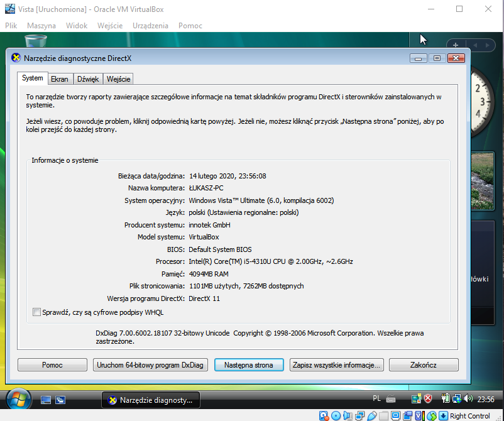The width and height of the screenshot is (504, 421).
Task: Click the VirtualBox hard disk status icon
Action: click(324, 416)
